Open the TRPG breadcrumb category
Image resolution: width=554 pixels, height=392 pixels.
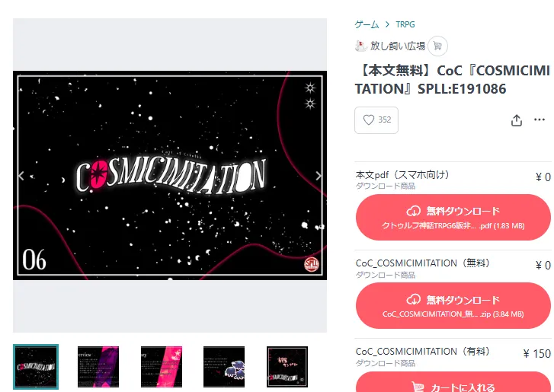coord(405,24)
